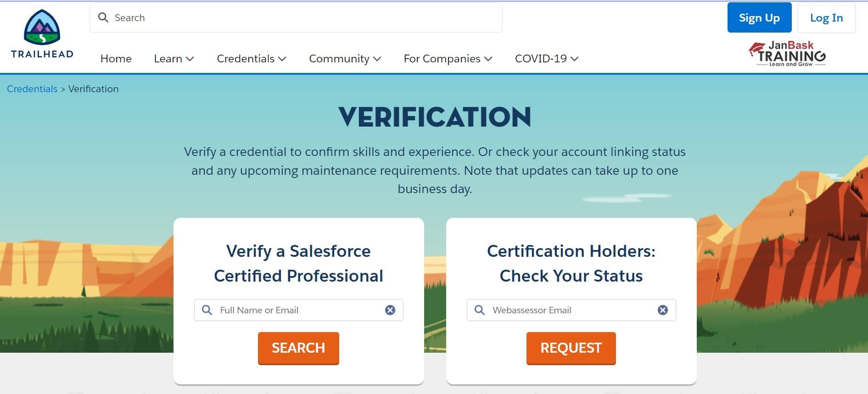Screen dimensions: 868x394
Task: Click the Log In button
Action: pos(826,17)
